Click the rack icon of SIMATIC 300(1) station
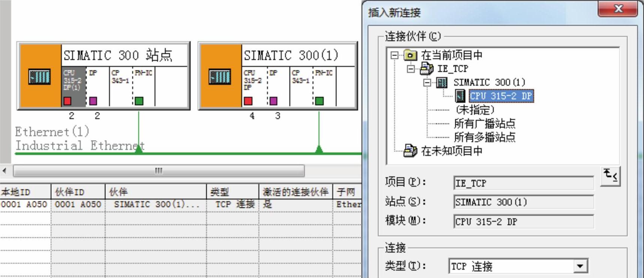Viewport: 644px width, 278px height. click(x=220, y=77)
